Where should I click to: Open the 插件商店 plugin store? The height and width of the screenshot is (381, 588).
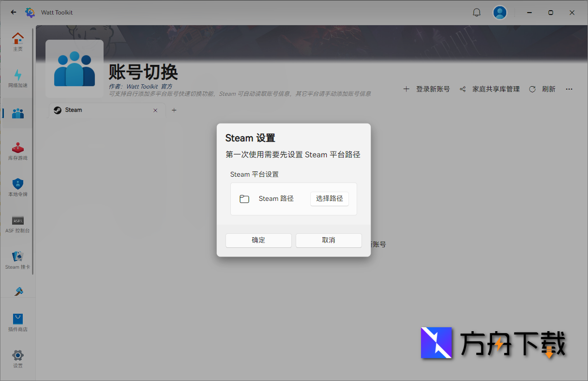click(18, 320)
